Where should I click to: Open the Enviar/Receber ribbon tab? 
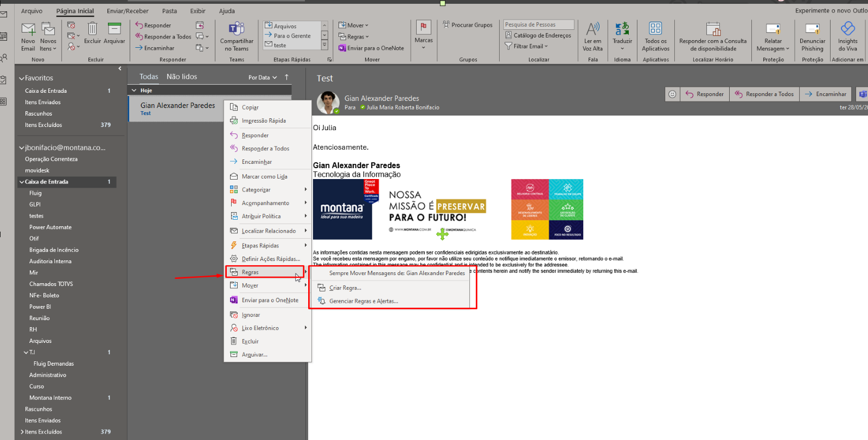click(x=127, y=11)
